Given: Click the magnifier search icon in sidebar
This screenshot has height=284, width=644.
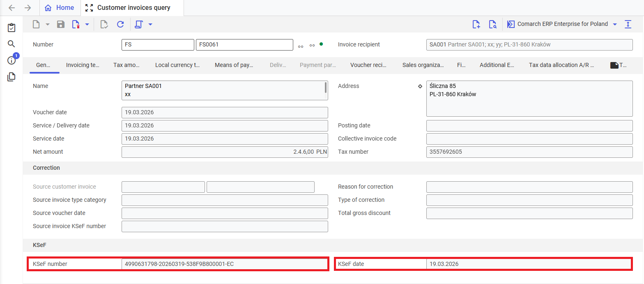Looking at the screenshot, I should [11, 44].
